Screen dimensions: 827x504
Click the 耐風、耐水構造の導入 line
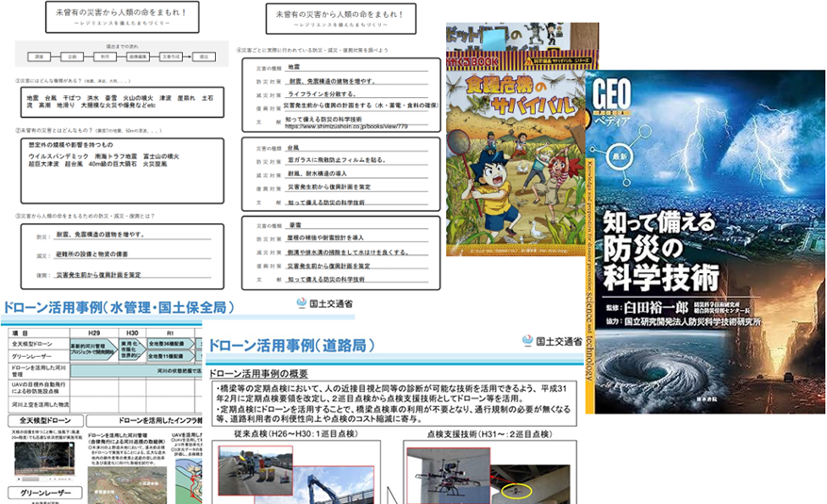356,173
